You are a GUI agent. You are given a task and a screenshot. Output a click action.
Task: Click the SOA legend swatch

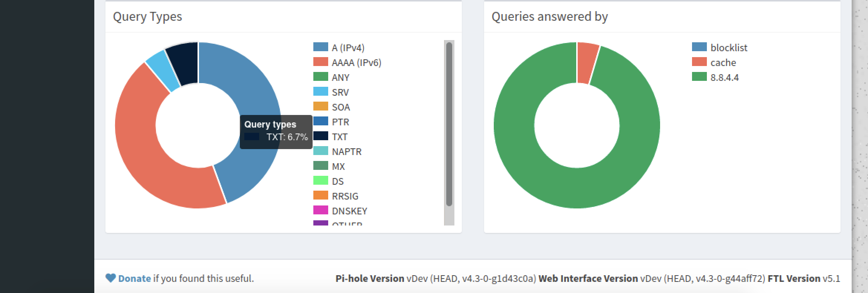point(321,106)
